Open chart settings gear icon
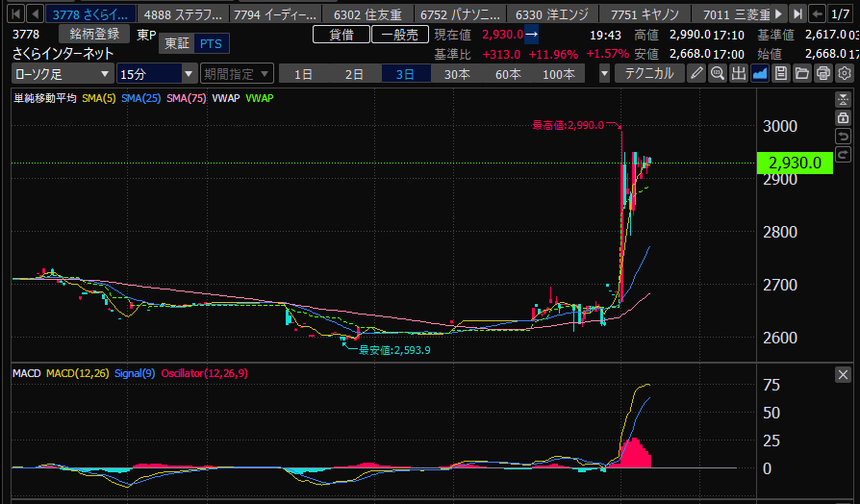 (x=845, y=73)
